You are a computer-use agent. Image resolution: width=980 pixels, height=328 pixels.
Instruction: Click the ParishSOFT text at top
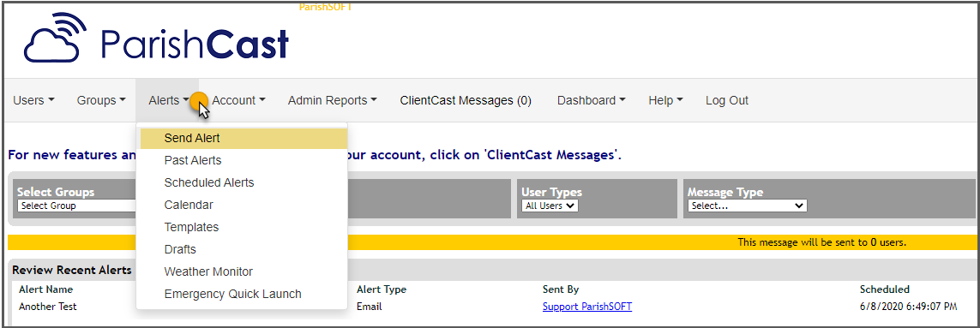pyautogui.click(x=327, y=7)
